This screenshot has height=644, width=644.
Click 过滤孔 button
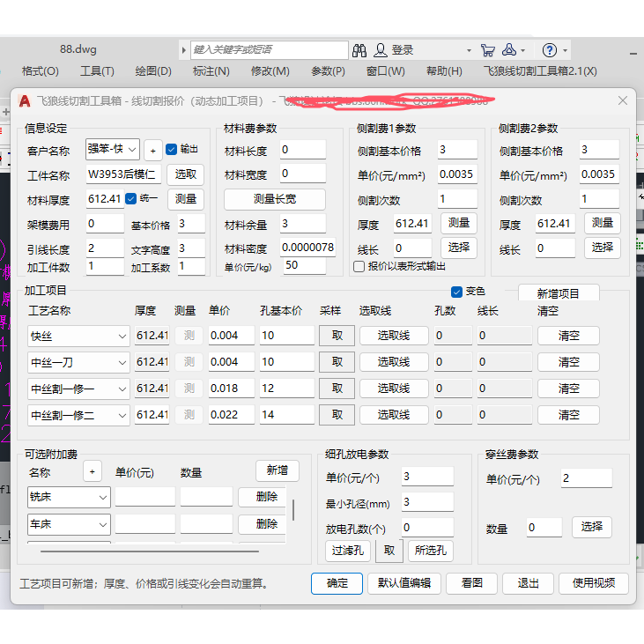[x=348, y=551]
